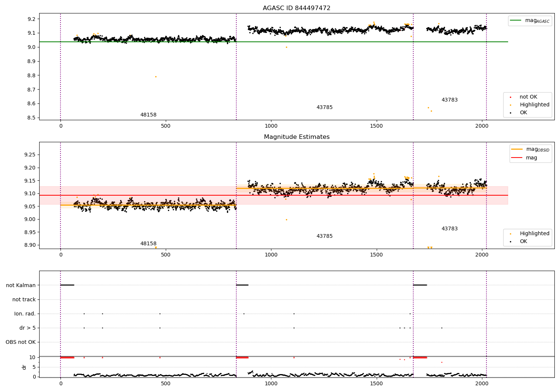The image size is (560, 392).
Task: Click the 'not track' y-axis label
Action: click(24, 300)
